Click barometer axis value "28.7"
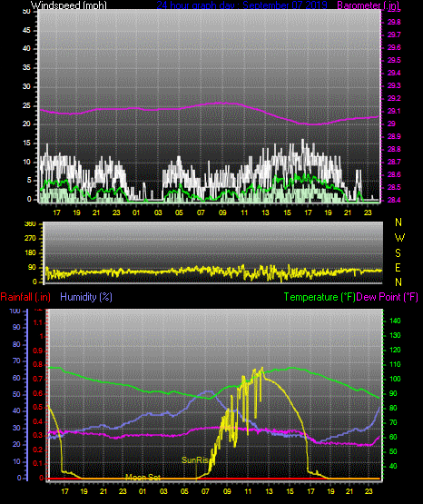The width and height of the screenshot is (423, 504). click(394, 162)
